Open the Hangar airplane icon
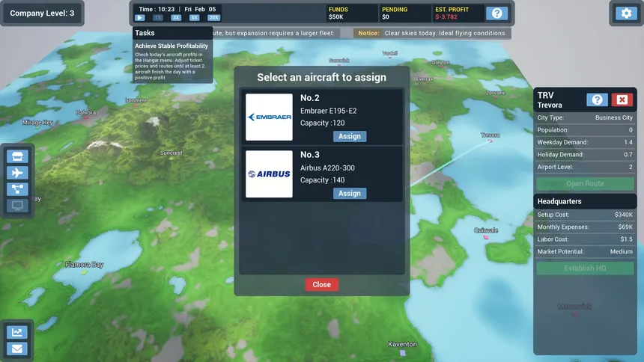This screenshot has height=362, width=644. (x=17, y=173)
